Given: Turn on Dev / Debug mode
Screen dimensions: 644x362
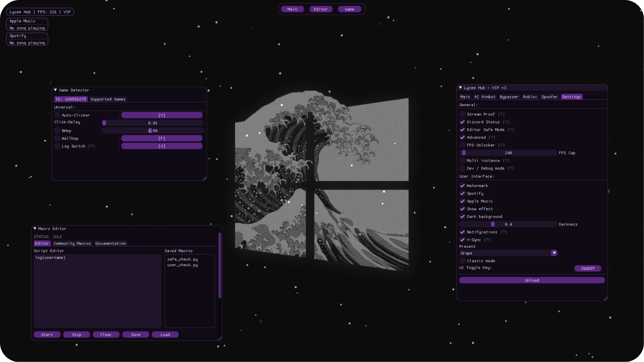Looking at the screenshot, I should pos(462,168).
